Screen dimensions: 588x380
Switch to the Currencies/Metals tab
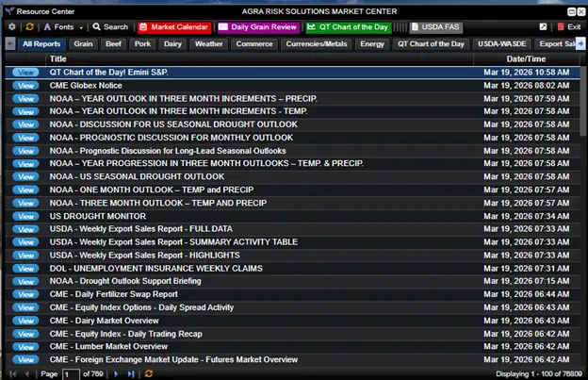(317, 44)
